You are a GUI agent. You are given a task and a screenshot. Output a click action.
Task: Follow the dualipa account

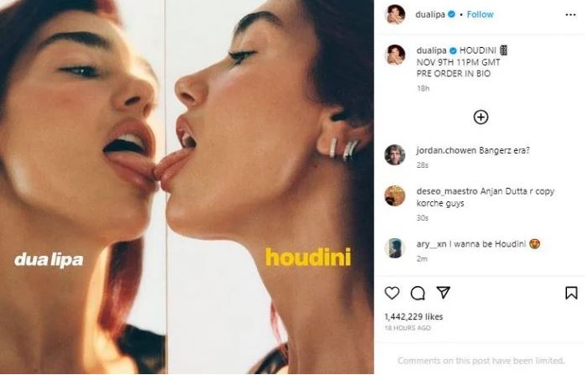480,14
